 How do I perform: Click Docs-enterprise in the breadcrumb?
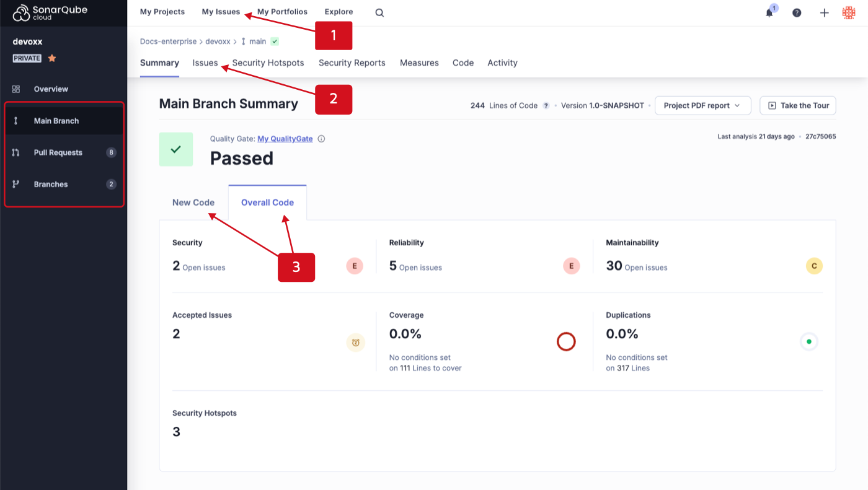pyautogui.click(x=168, y=42)
